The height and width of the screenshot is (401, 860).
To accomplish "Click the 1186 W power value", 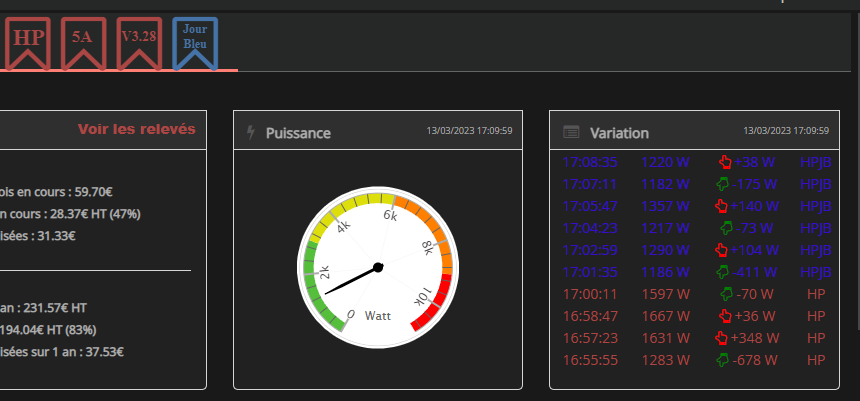I will pyautogui.click(x=665, y=272).
